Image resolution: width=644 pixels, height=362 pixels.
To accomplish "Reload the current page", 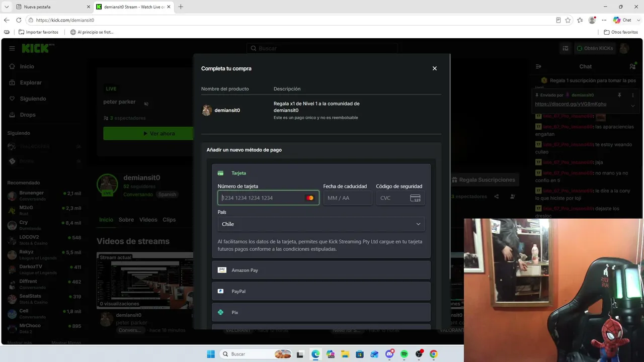I will [19, 20].
